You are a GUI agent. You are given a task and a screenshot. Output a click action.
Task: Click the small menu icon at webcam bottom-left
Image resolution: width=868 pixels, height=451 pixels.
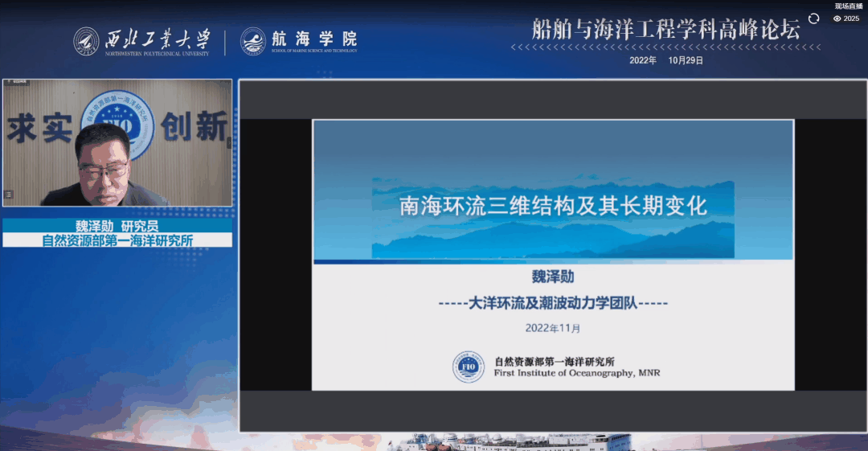click(8, 195)
